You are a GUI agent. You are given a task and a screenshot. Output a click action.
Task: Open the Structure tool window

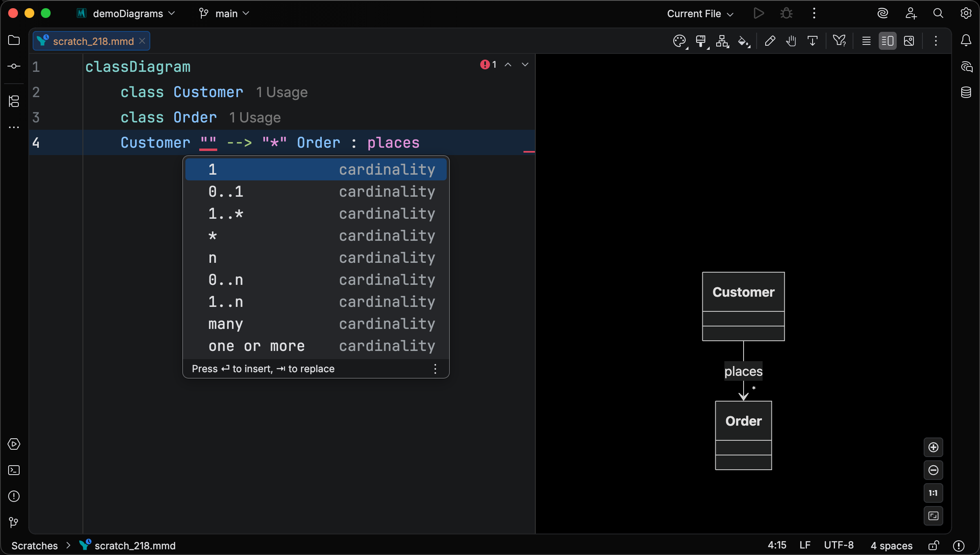(x=14, y=101)
